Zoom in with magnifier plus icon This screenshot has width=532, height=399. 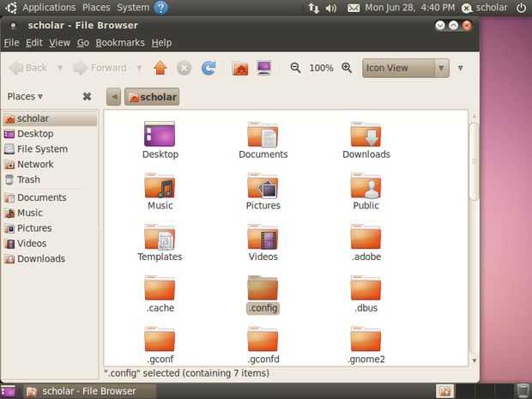point(347,68)
